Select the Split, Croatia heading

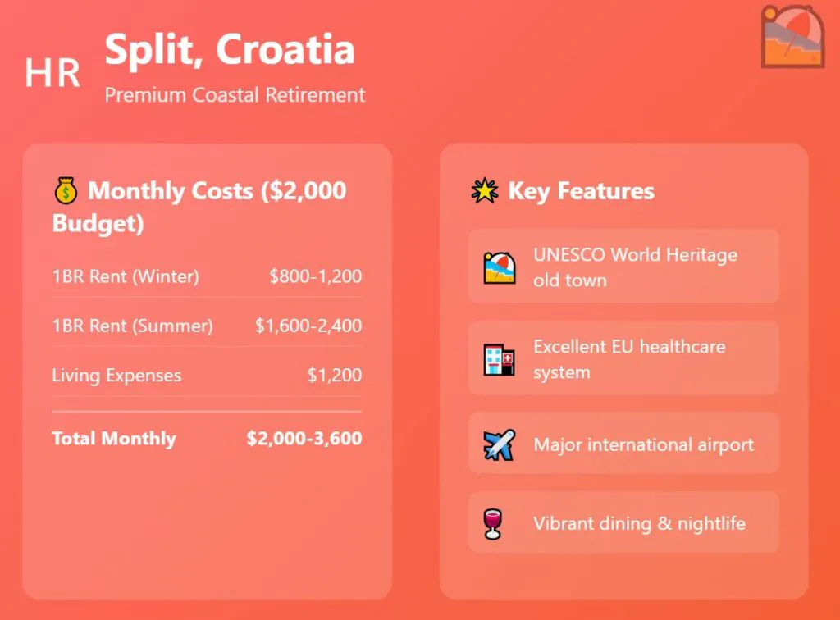(230, 49)
